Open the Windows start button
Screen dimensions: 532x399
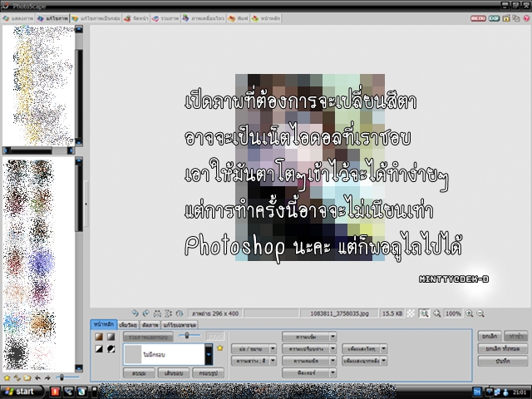[x=22, y=392]
